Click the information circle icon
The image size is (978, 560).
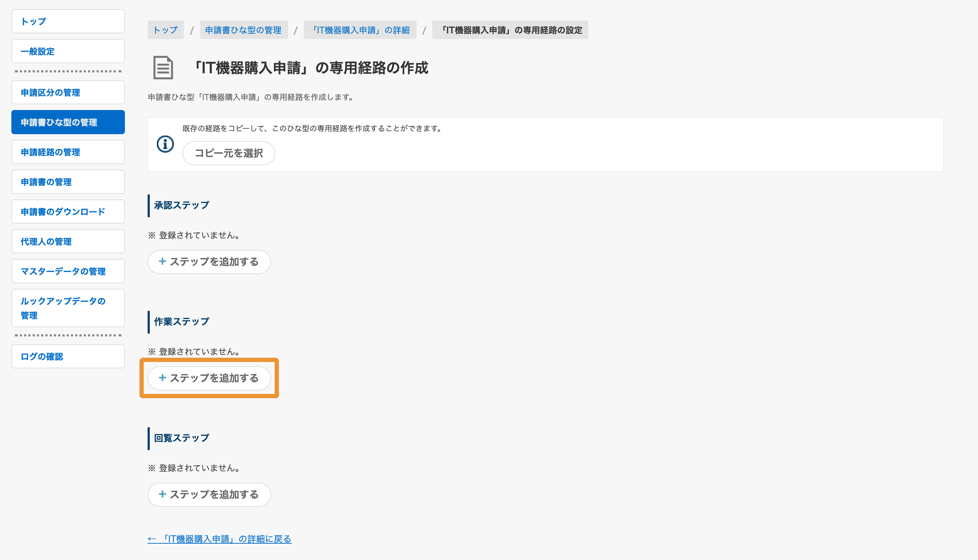[x=165, y=144]
